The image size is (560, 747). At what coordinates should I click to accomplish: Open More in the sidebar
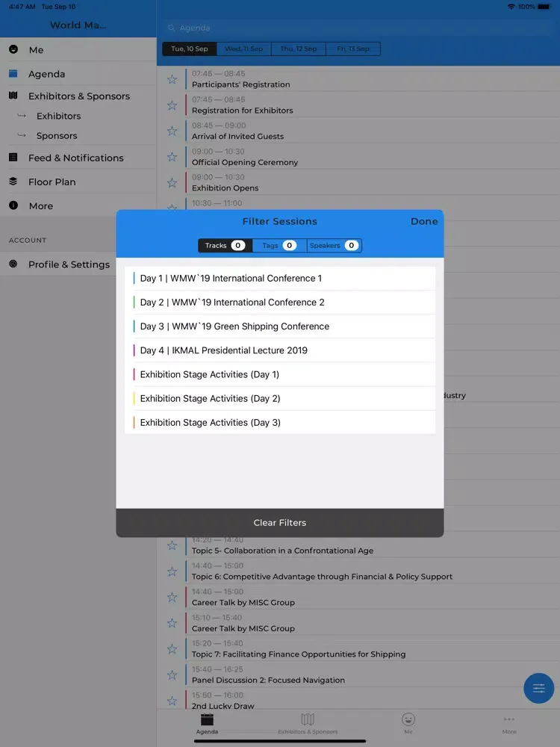click(78, 206)
